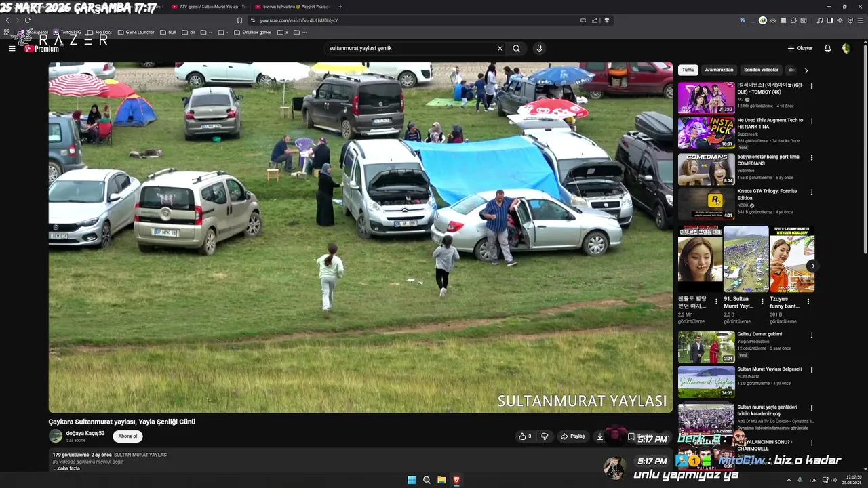Click the search magnifier button
This screenshot has height=488, width=868.
pos(517,48)
